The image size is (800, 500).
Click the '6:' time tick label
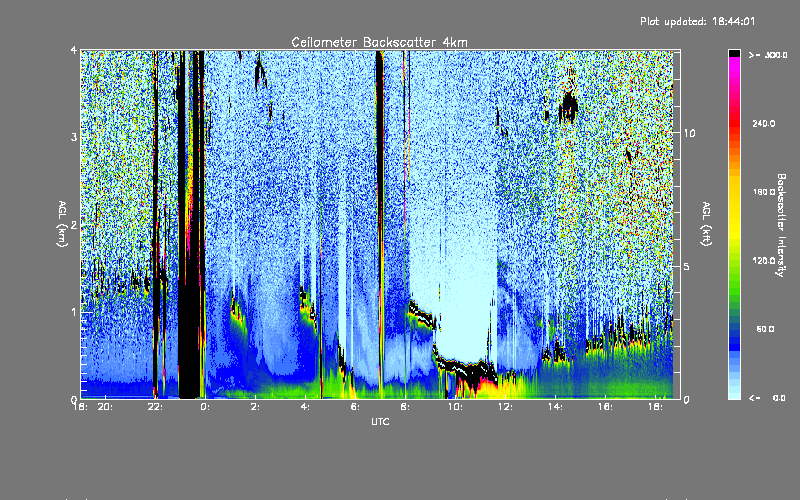[355, 407]
